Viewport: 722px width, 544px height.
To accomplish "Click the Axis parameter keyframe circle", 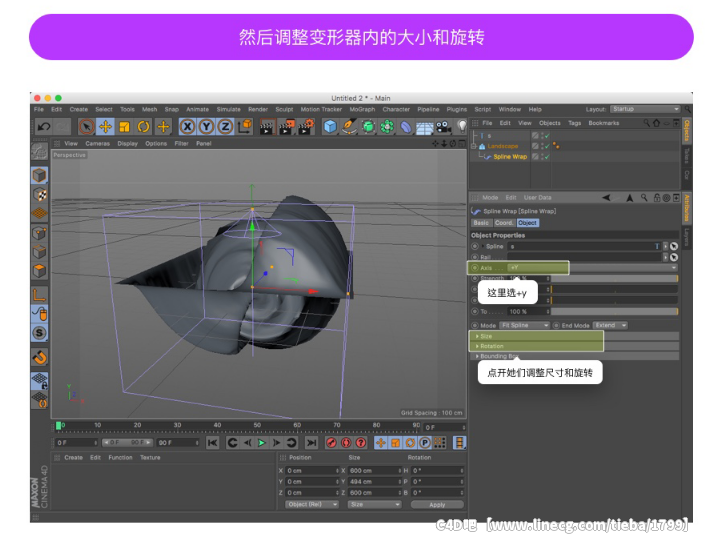I will click(475, 268).
